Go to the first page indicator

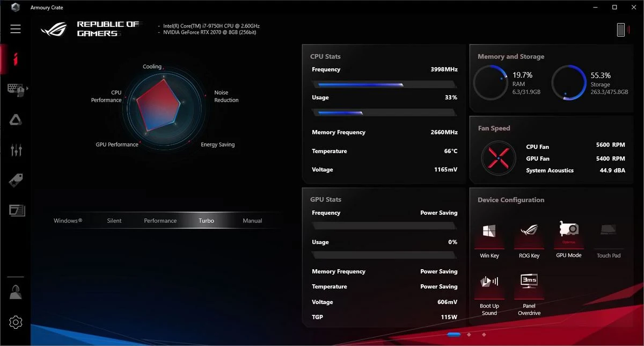(453, 334)
